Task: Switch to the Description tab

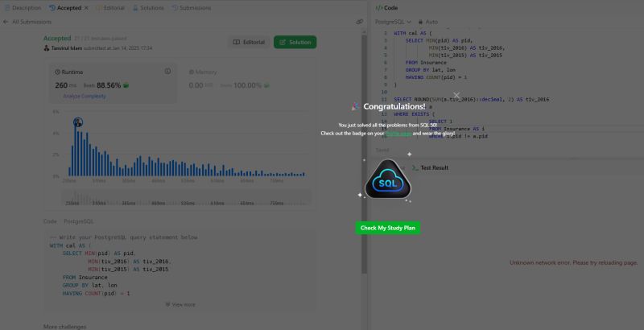Action: tap(23, 8)
